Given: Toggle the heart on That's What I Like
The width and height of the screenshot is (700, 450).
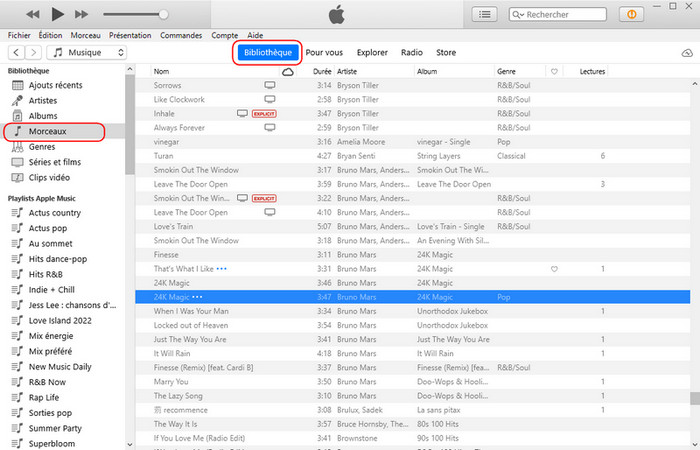Looking at the screenshot, I should 553,269.
